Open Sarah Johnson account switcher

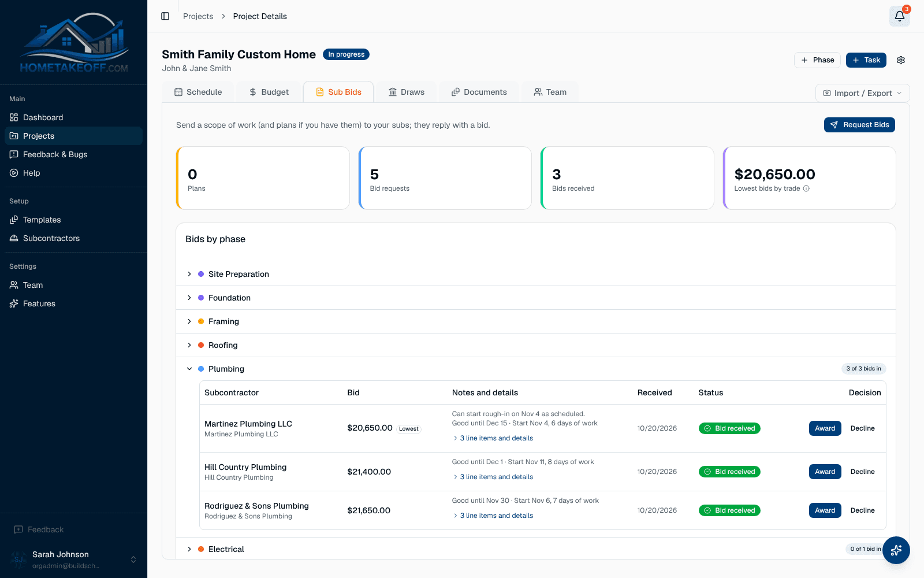point(74,560)
